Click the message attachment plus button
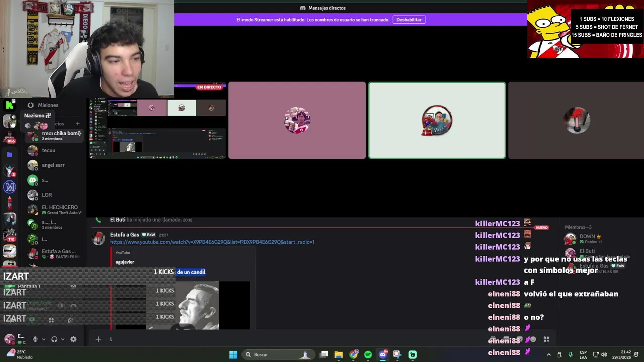The height and width of the screenshot is (362, 644). (98, 339)
